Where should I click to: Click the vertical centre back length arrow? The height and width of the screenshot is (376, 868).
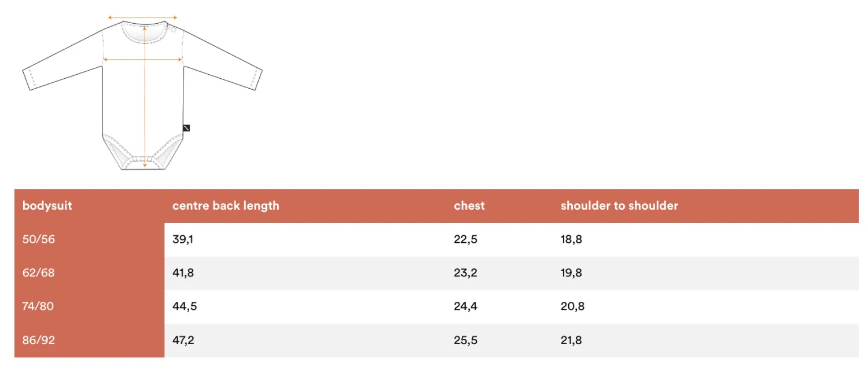point(144,97)
